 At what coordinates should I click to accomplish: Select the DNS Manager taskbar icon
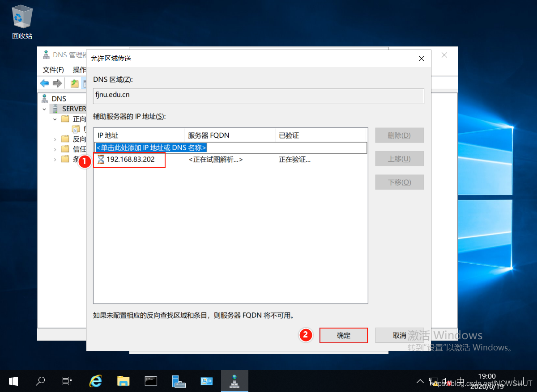coord(234,381)
